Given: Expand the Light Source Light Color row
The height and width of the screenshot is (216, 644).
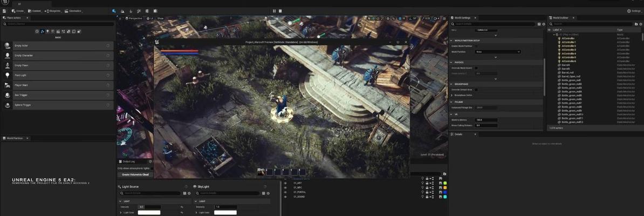Looking at the screenshot, I should tap(121, 212).
